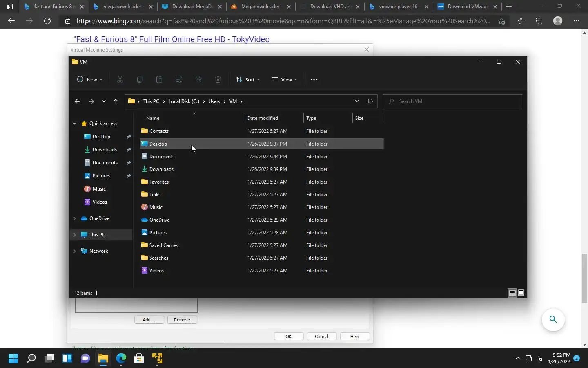Expand OneDrive in navigation pane
588x368 pixels.
pos(75,218)
